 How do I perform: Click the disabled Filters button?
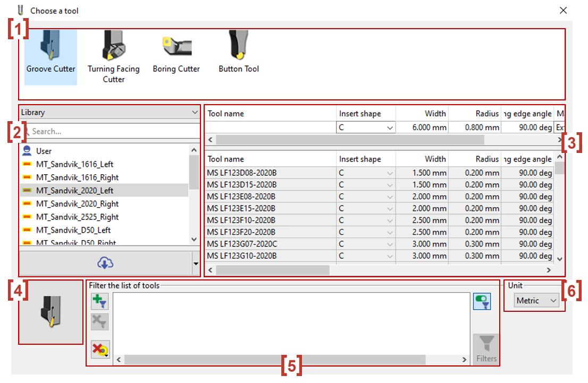point(485,348)
